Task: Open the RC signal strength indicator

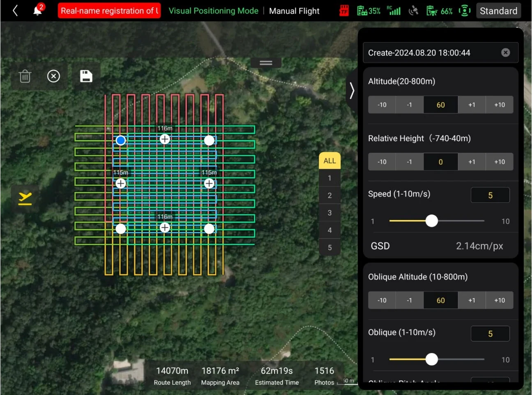Action: 394,11
